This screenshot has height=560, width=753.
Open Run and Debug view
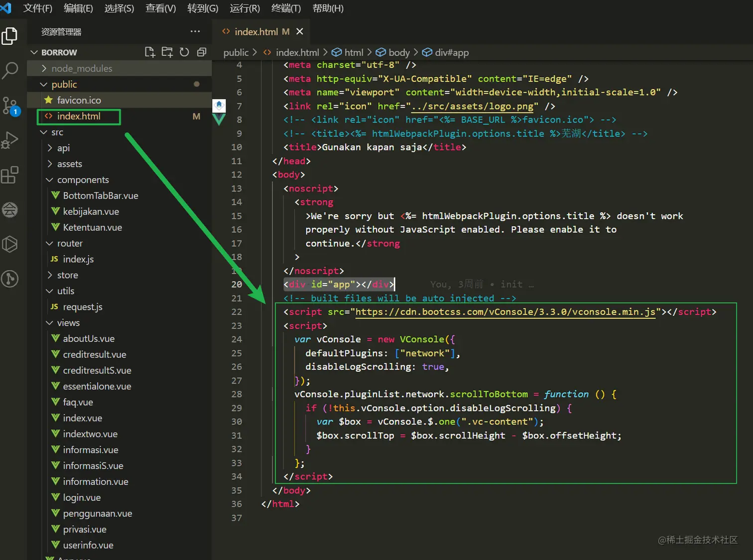click(x=9, y=140)
